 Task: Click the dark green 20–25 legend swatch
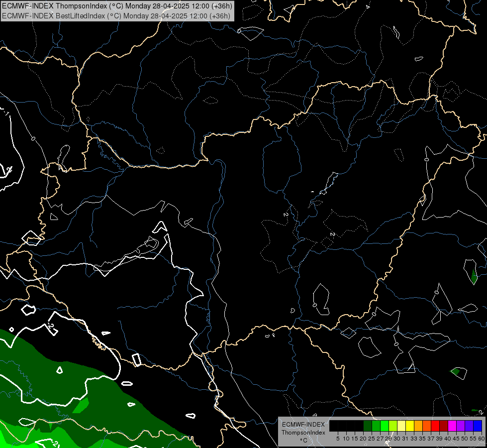click(368, 426)
